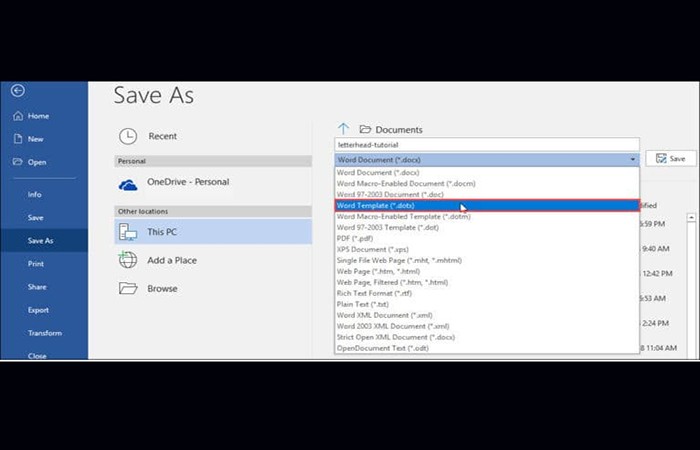Choose Plain Text (*.txt)

(487, 304)
